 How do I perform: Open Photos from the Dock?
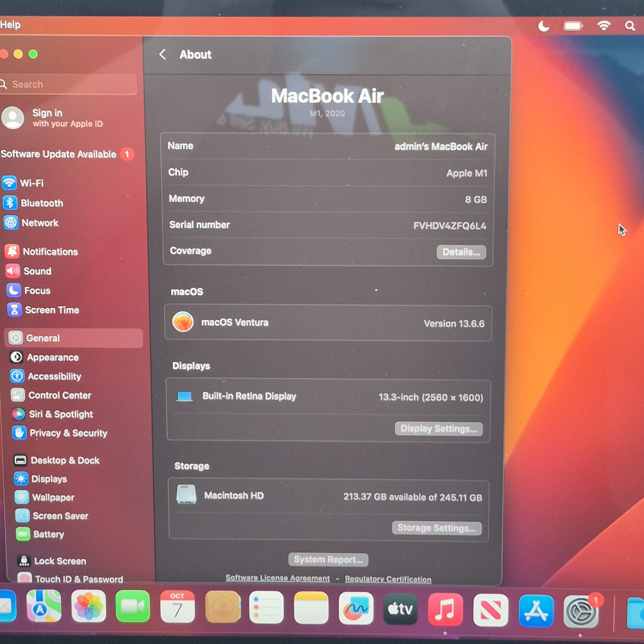point(89,606)
